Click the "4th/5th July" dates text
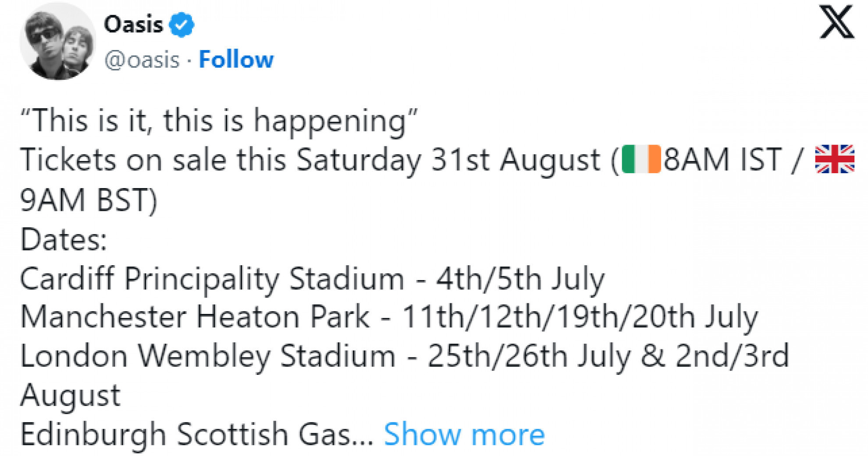The image size is (868, 456). coord(520,279)
